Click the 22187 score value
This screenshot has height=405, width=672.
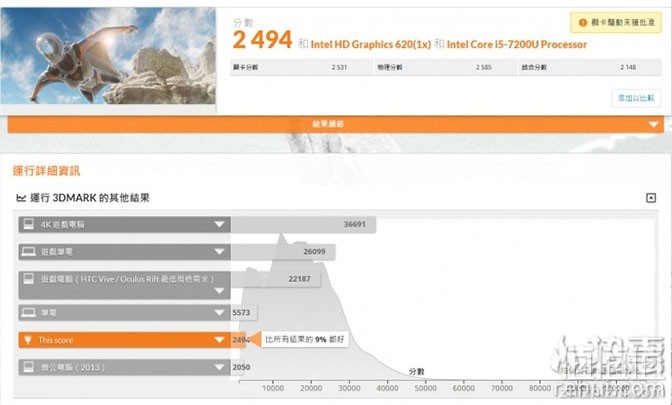pyautogui.click(x=299, y=279)
